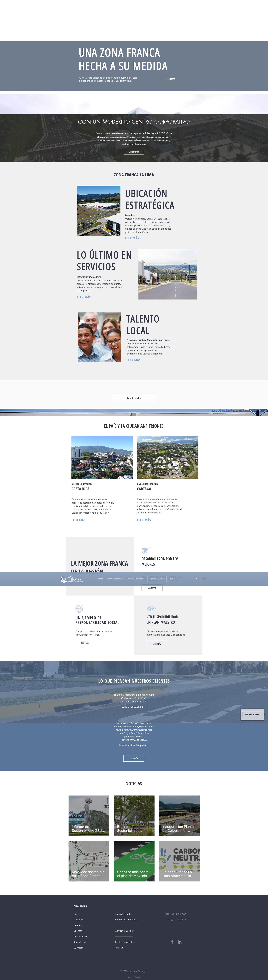268x980 pixels.
Task: Click the people icon above Responsabilidad Social
Action: 79,608
